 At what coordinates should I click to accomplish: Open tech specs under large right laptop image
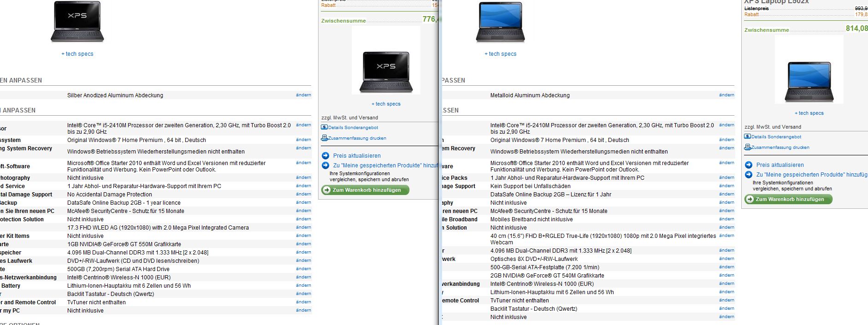click(501, 54)
